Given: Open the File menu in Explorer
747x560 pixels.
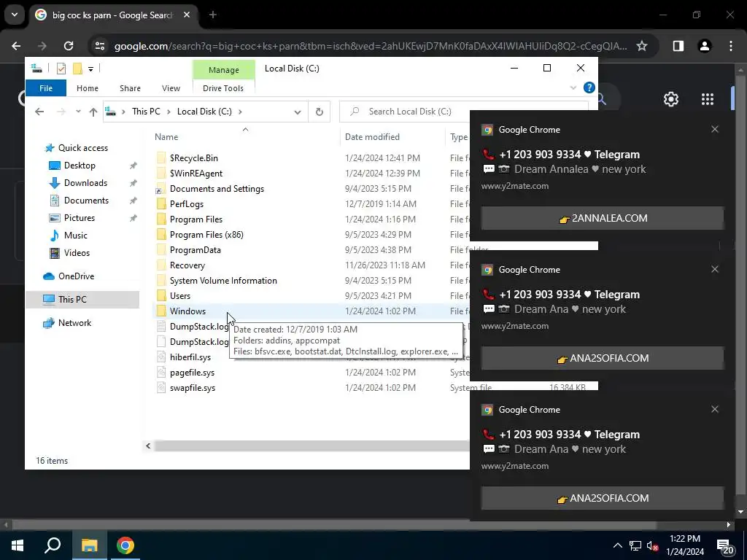Looking at the screenshot, I should (x=46, y=88).
